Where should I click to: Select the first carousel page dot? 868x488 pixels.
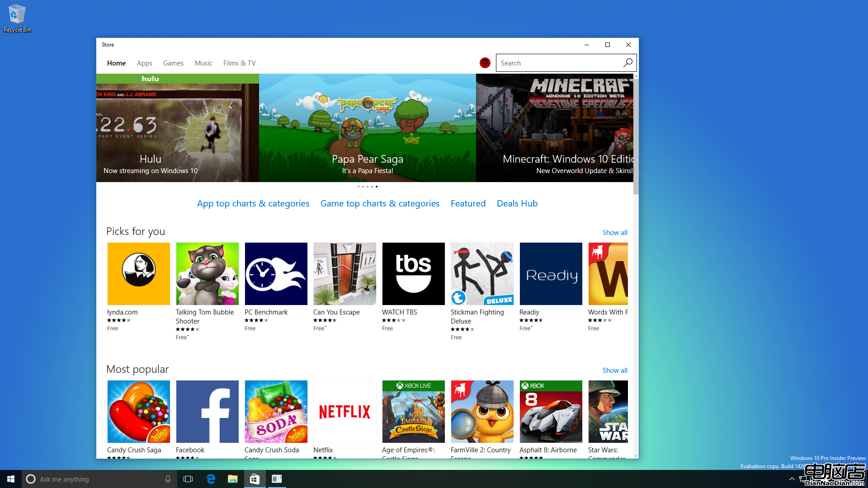pos(358,187)
